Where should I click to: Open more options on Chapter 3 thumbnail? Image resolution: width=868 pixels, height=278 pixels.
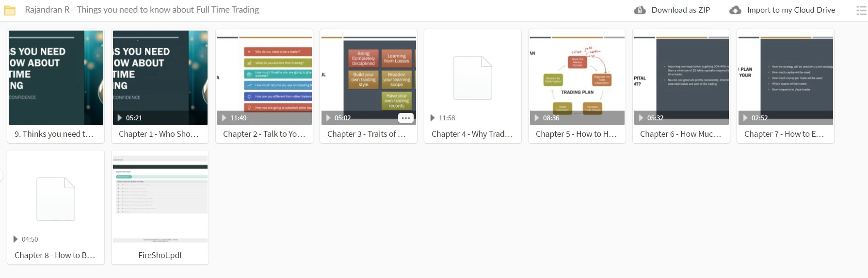pyautogui.click(x=405, y=118)
